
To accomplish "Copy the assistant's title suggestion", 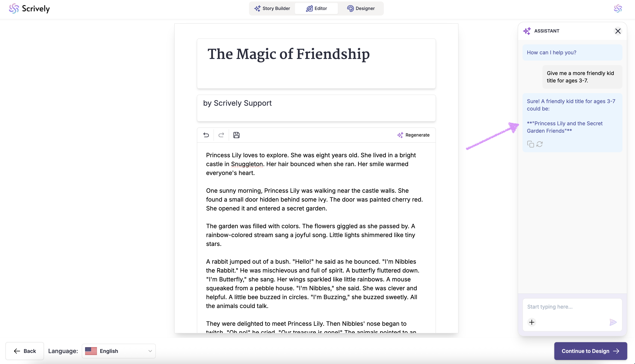I will click(x=530, y=144).
